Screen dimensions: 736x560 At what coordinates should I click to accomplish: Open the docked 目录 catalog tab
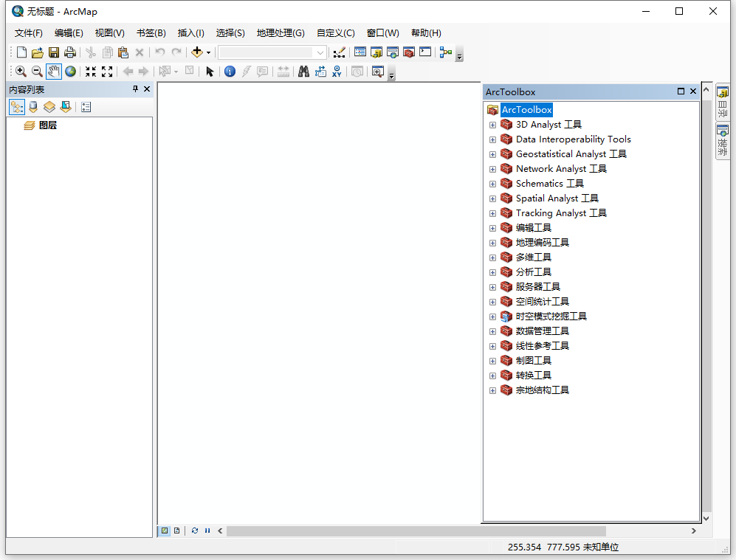coord(723,103)
